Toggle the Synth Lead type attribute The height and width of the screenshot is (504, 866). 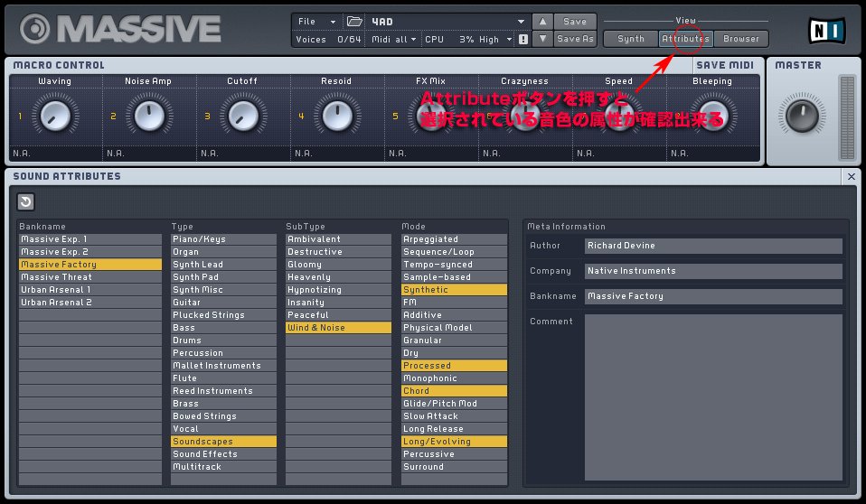coord(223,265)
